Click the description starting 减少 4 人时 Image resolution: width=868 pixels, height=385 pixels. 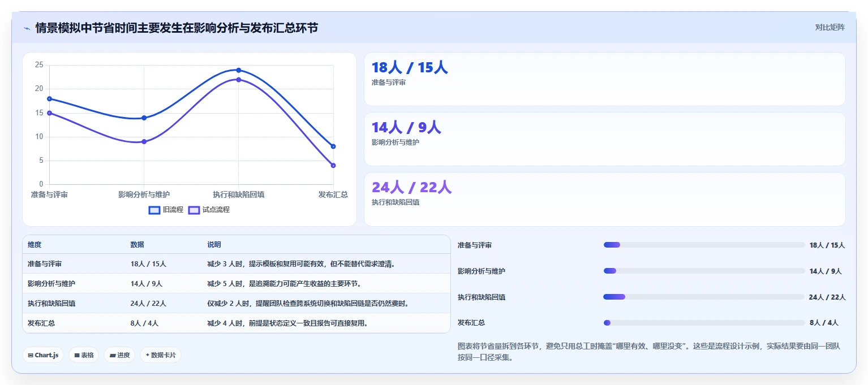287,323
